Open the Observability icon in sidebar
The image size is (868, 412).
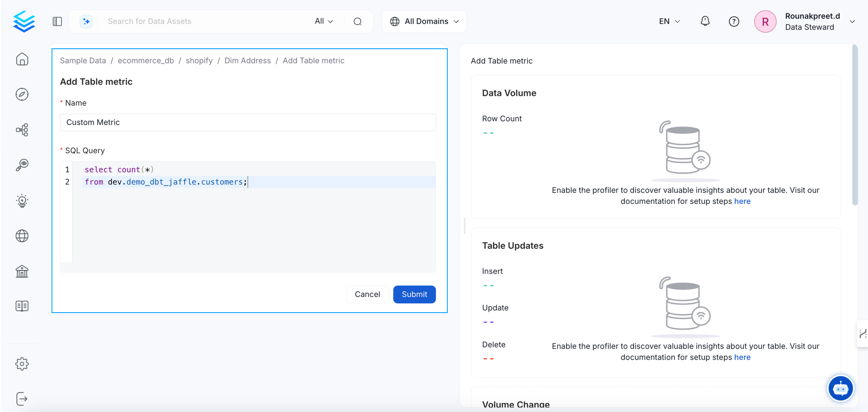pos(22,165)
